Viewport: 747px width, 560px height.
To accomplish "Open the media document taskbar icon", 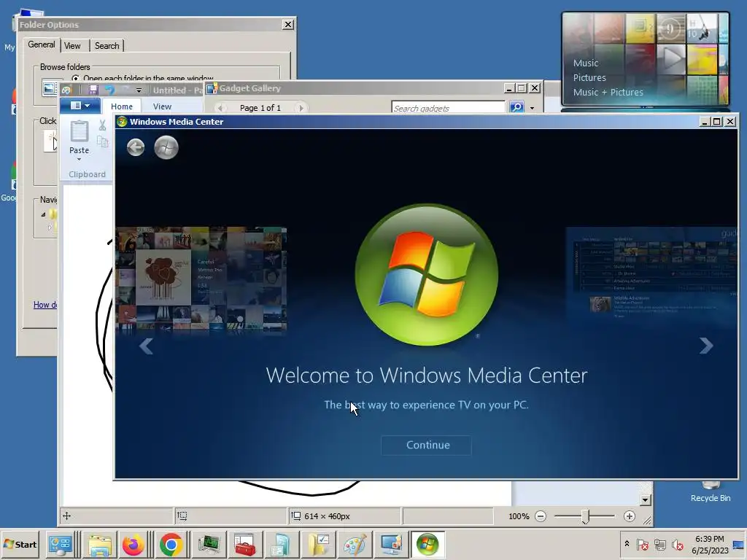I will point(281,545).
